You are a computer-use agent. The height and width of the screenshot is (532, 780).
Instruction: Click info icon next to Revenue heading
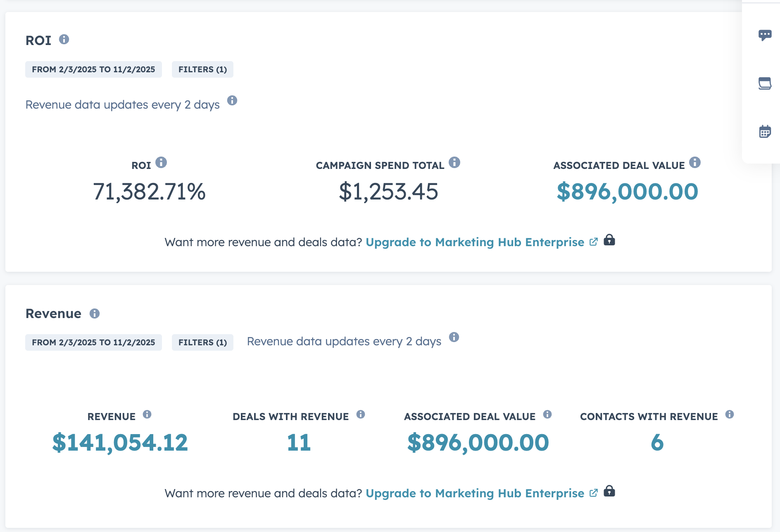(95, 313)
